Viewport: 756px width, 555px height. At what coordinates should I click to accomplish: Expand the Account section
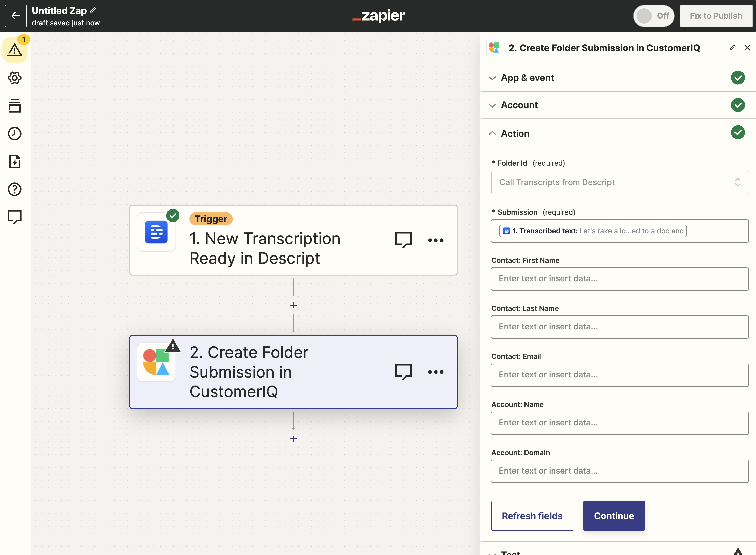[519, 105]
